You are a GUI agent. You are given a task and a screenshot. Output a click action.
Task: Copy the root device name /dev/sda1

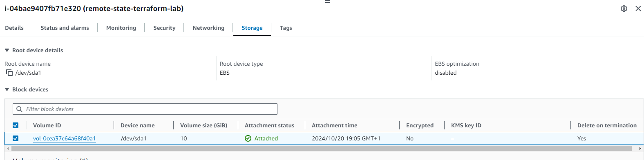(9, 73)
